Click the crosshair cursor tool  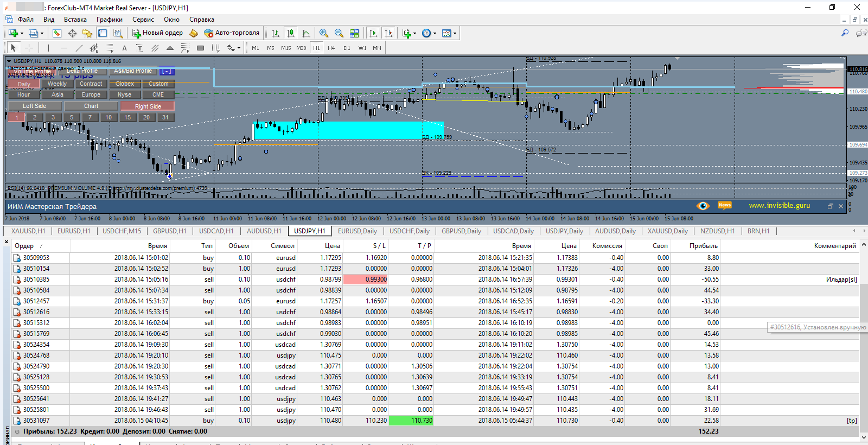point(29,48)
